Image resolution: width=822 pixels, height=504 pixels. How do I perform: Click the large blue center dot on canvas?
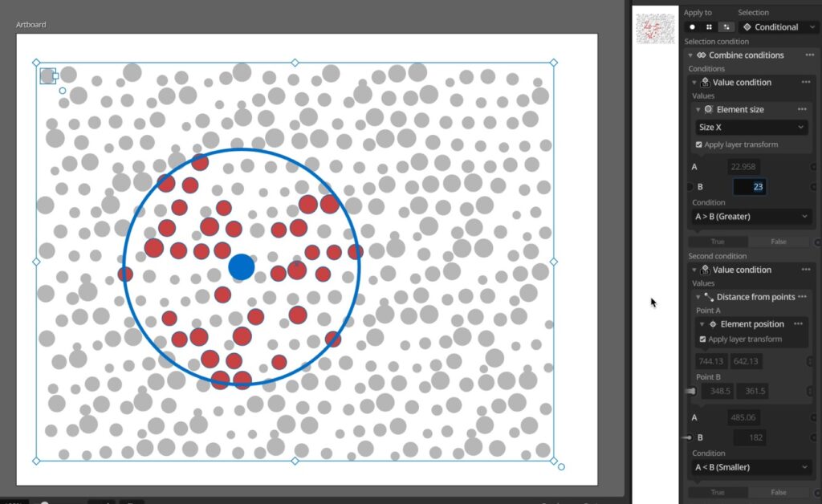242,267
